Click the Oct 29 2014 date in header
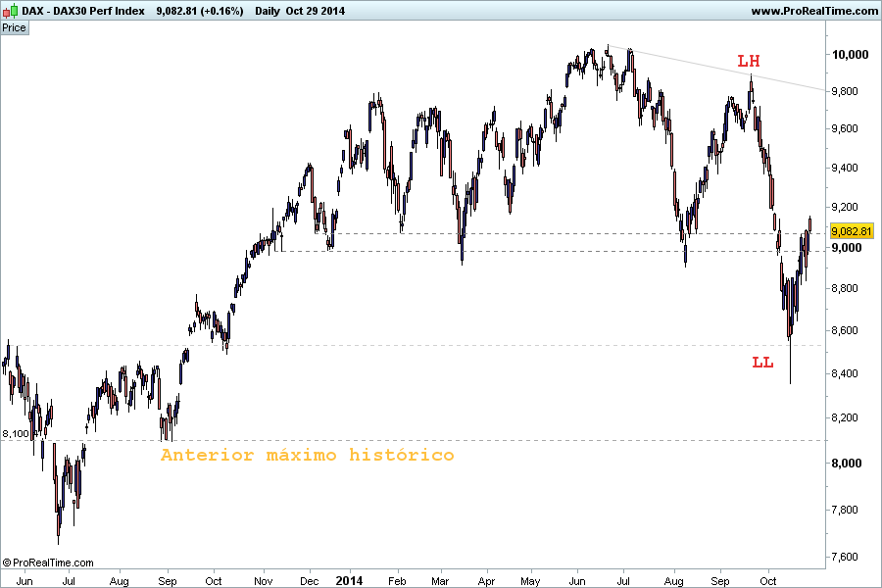Screen dimensions: 882x588 [315, 11]
